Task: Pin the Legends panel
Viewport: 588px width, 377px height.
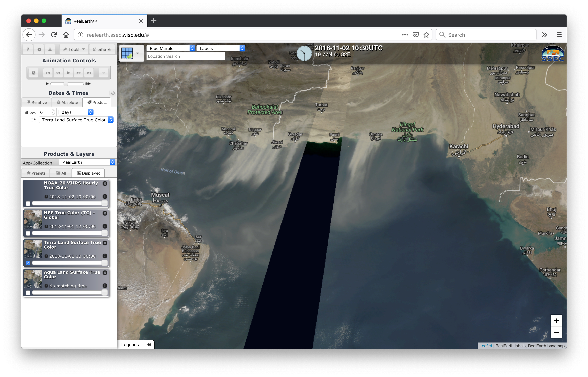Action: point(149,345)
